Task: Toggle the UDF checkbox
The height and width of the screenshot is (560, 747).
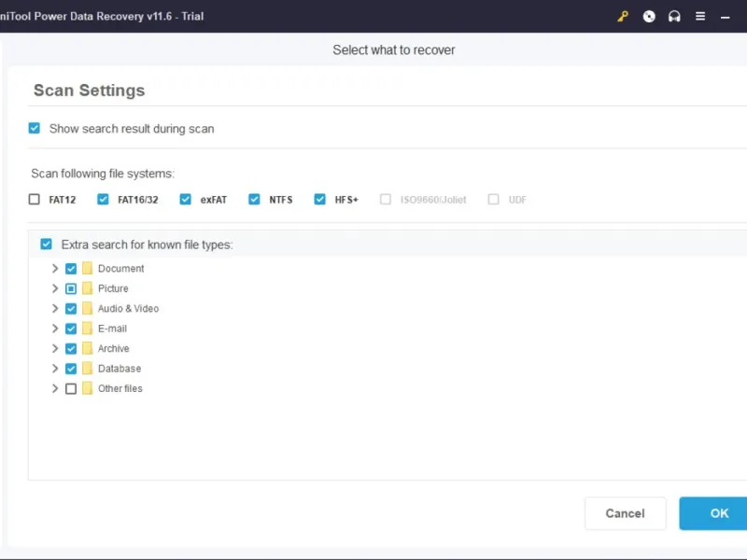Action: coord(494,199)
